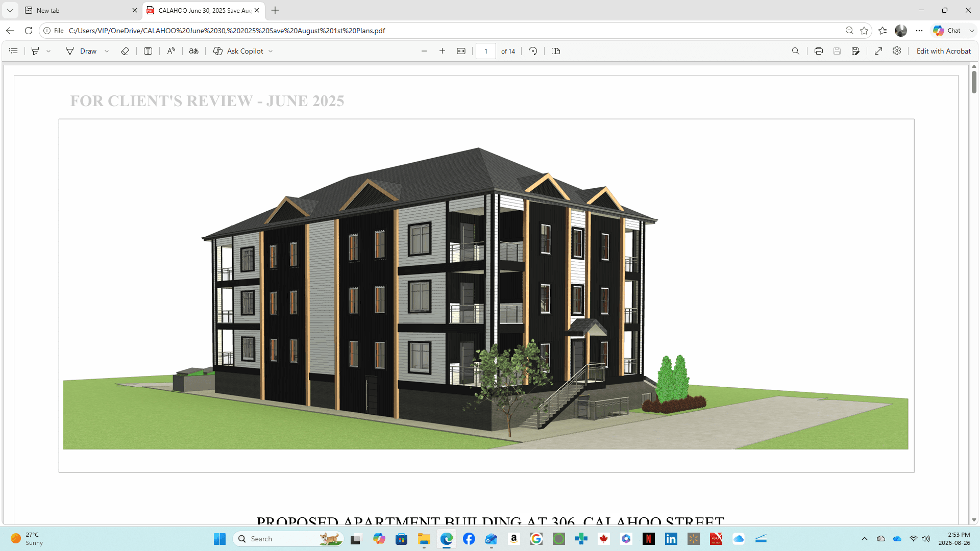980x551 pixels.
Task: Rotate the PDF page
Action: coord(533,51)
